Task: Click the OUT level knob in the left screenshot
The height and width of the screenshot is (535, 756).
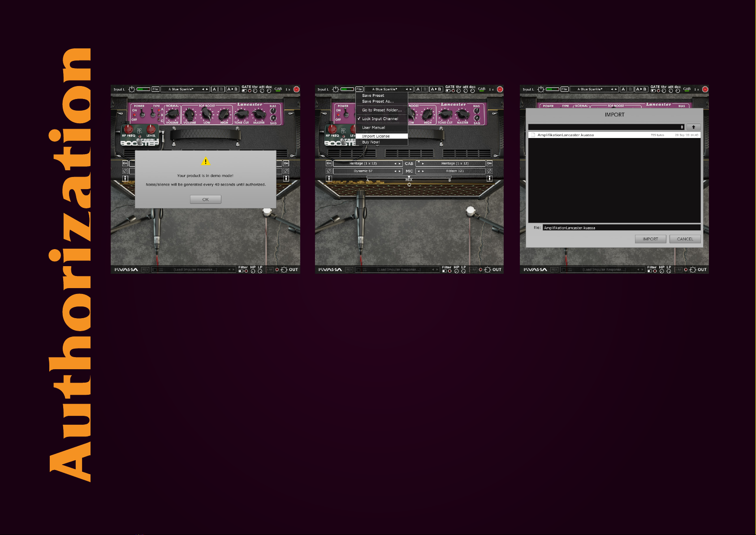Action: (x=284, y=270)
